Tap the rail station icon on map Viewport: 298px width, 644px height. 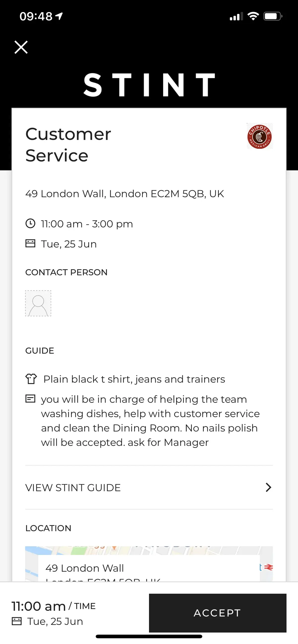point(268,567)
